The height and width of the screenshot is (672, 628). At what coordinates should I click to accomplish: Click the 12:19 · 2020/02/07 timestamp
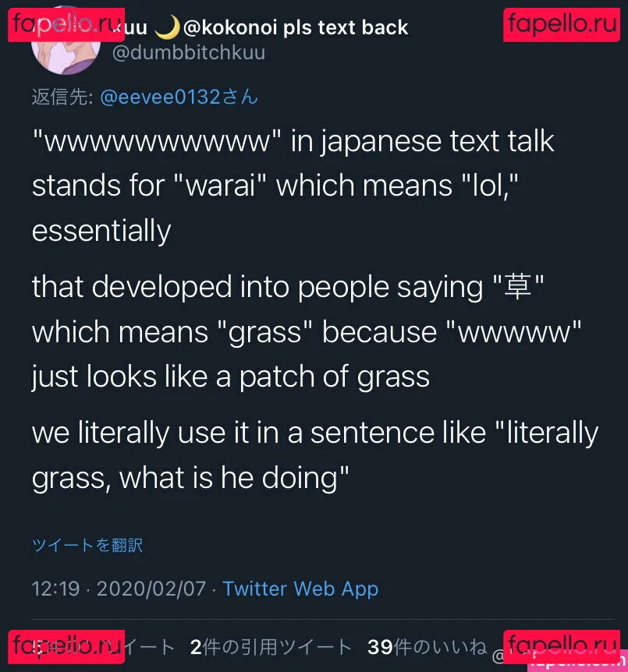tap(119, 589)
